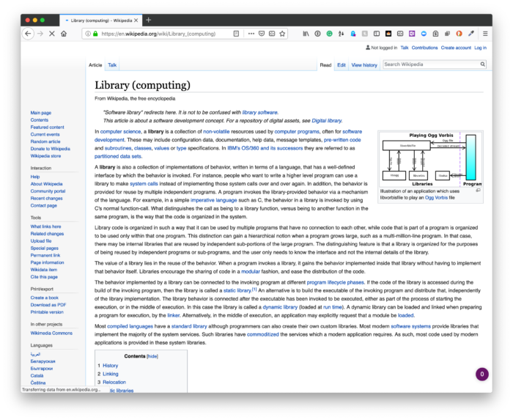The image size is (513, 420).
Task: Click the black flame extension icon
Action: [x=388, y=34]
